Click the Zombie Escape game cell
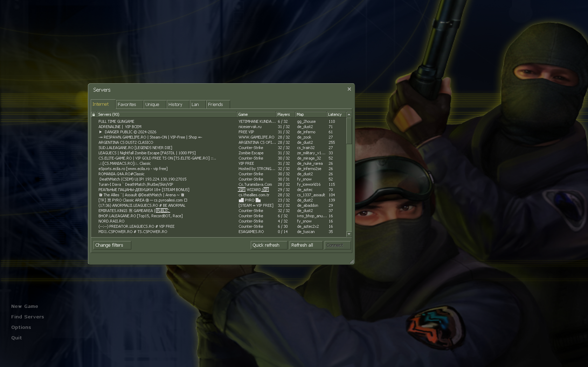 [x=251, y=153]
